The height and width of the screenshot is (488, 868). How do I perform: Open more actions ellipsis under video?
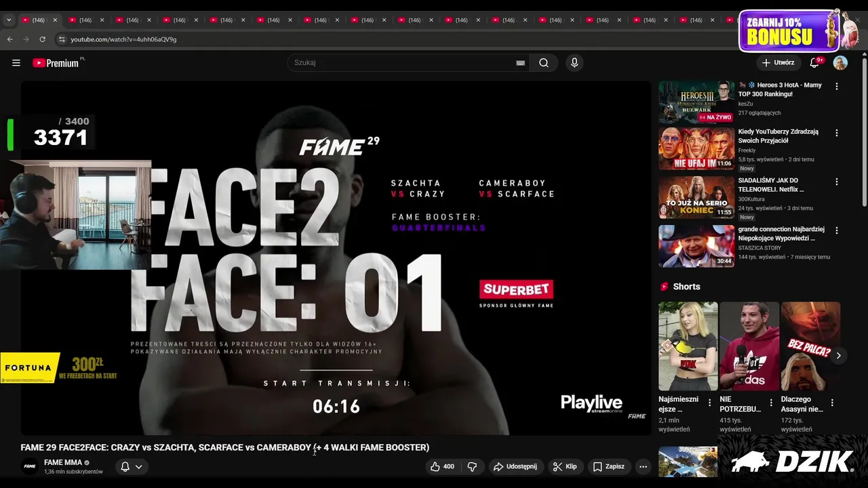tap(643, 466)
